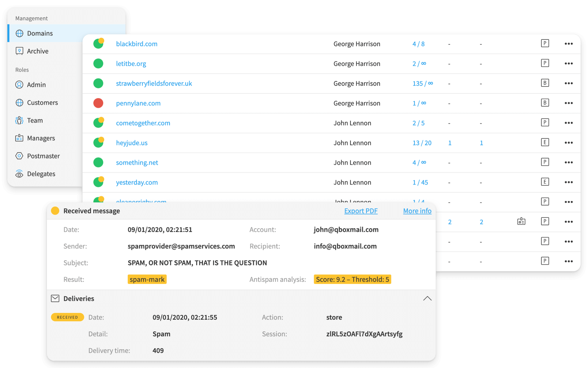Select Postmaster in the sidebar menu
The width and height of the screenshot is (588, 368).
pos(20,156)
